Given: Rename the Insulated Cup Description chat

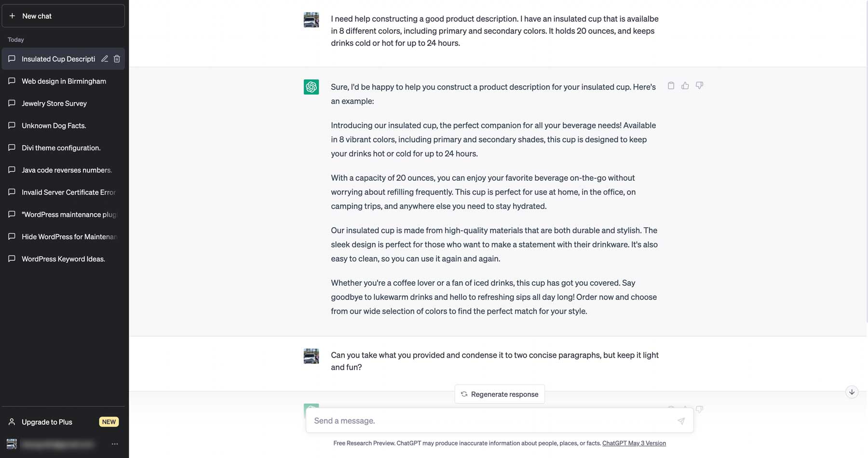Looking at the screenshot, I should coord(105,58).
